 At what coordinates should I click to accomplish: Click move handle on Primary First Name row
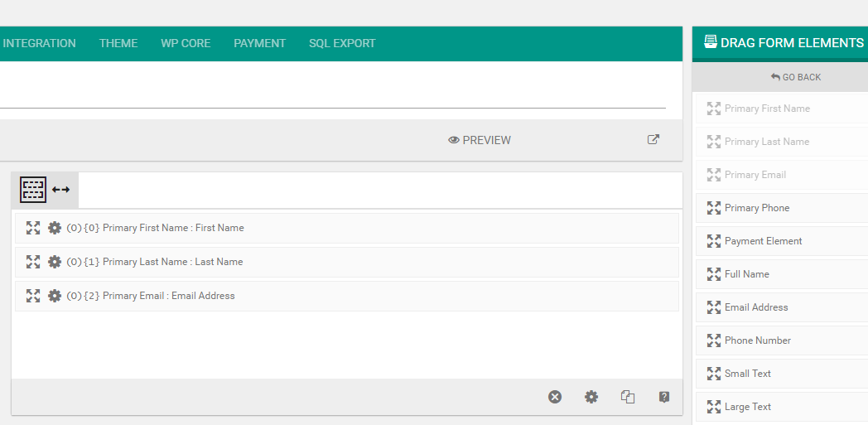33,228
